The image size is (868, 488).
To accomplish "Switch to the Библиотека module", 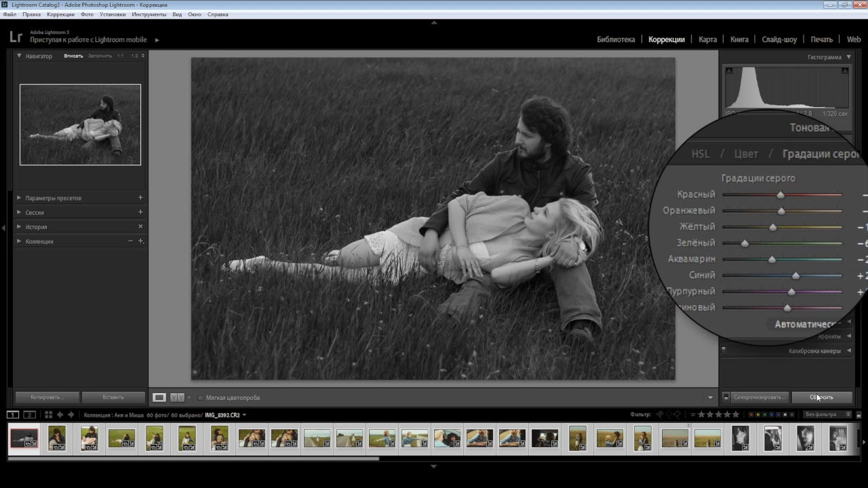I will [616, 39].
